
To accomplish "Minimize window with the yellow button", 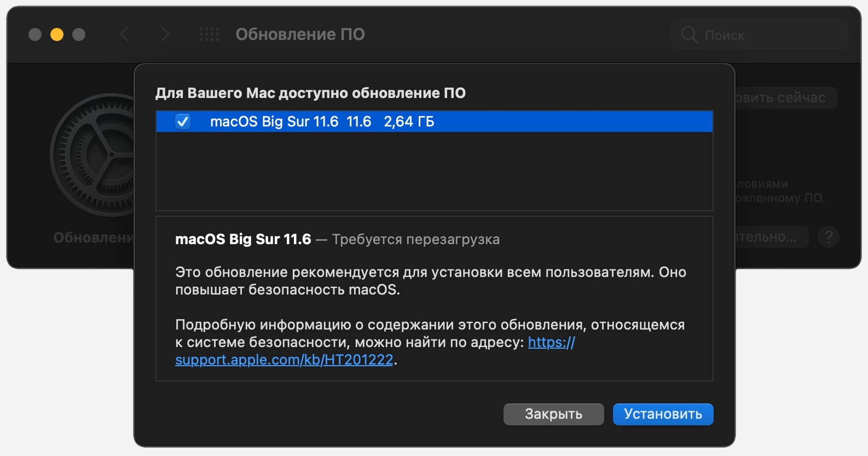I will [x=57, y=34].
